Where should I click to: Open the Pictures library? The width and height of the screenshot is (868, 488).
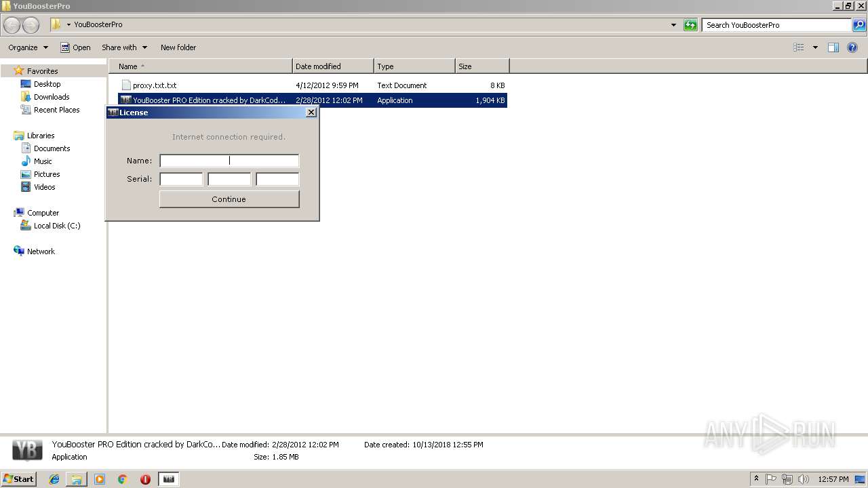tap(47, 174)
